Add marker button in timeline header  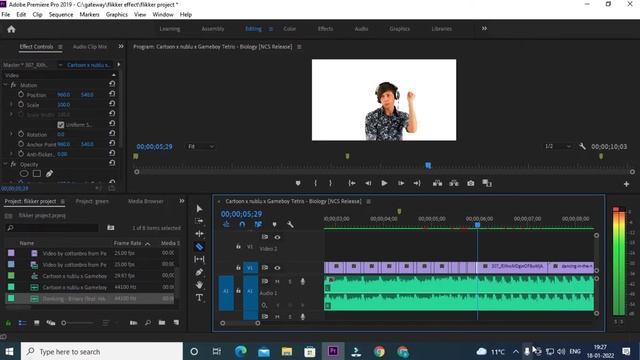[x=274, y=224]
